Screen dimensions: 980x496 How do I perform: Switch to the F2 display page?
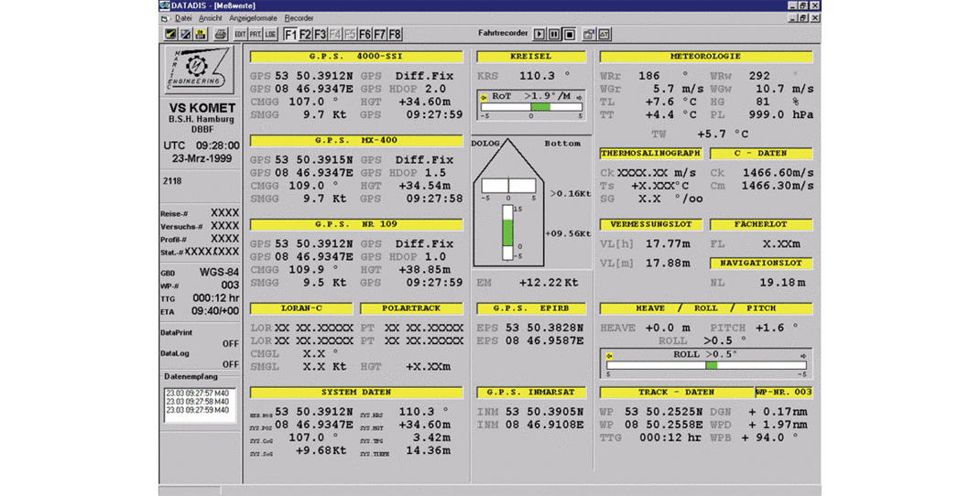305,35
